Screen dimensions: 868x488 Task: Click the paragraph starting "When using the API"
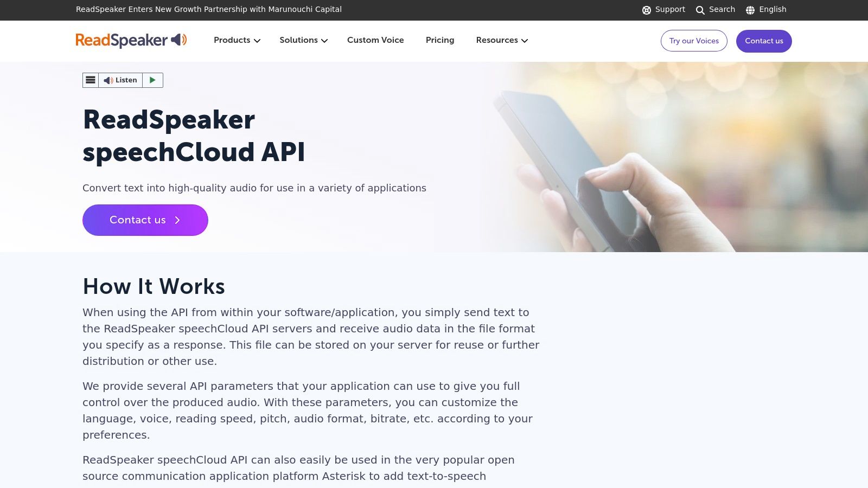[x=311, y=337]
